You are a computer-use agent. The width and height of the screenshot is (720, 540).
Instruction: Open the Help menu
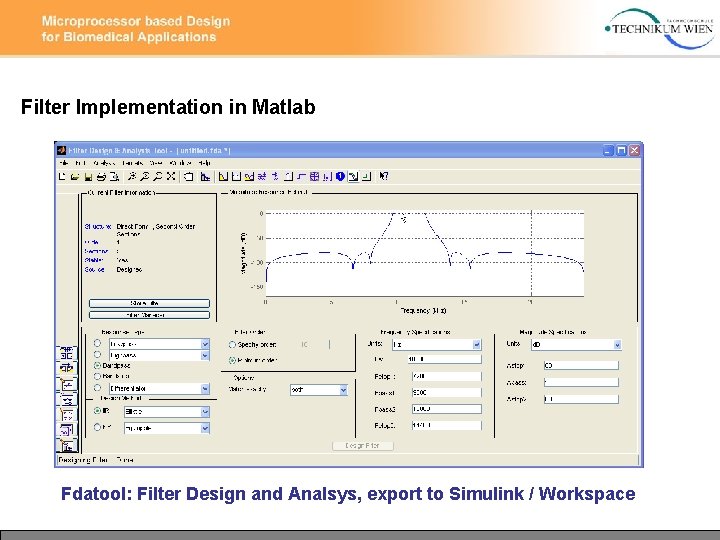tap(205, 163)
